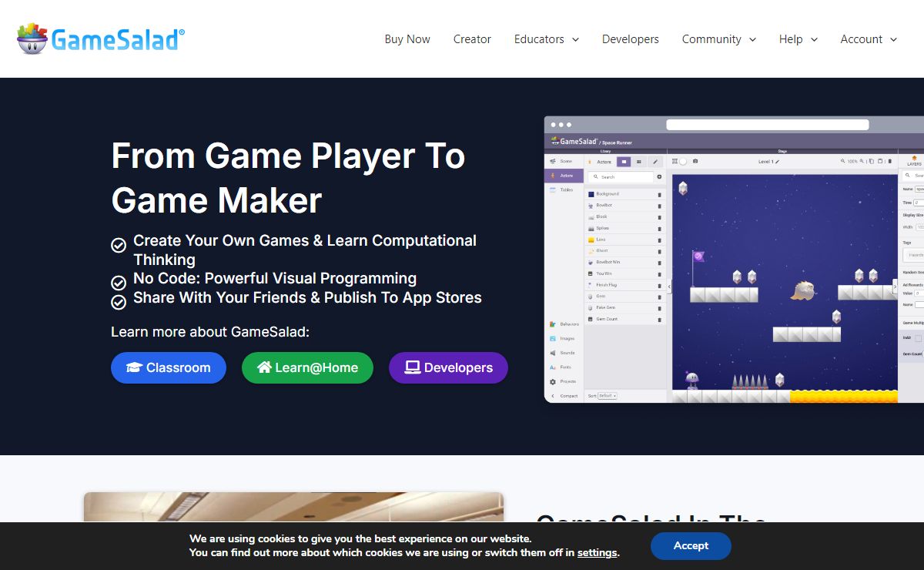
Task: Open Tables in the app preview sidebar
Action: pos(564,189)
